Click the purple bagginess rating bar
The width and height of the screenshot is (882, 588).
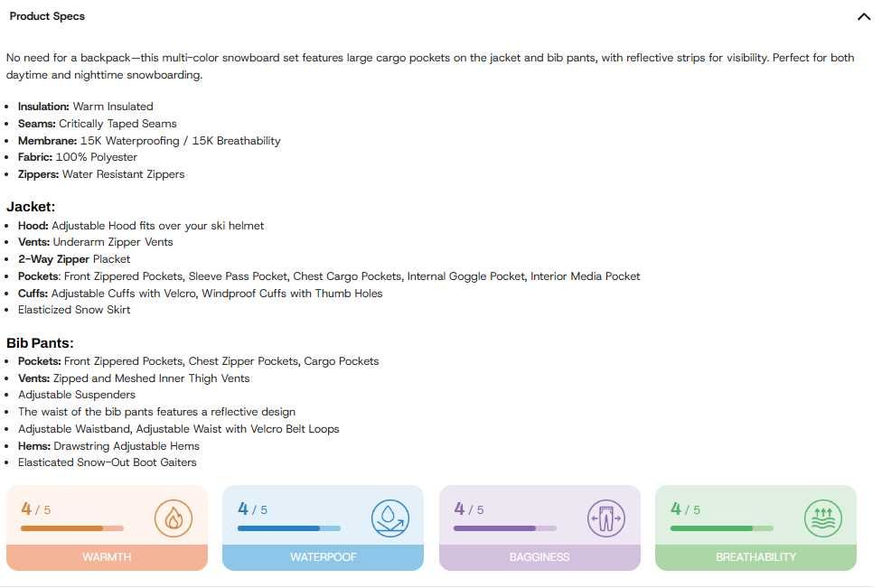[504, 528]
